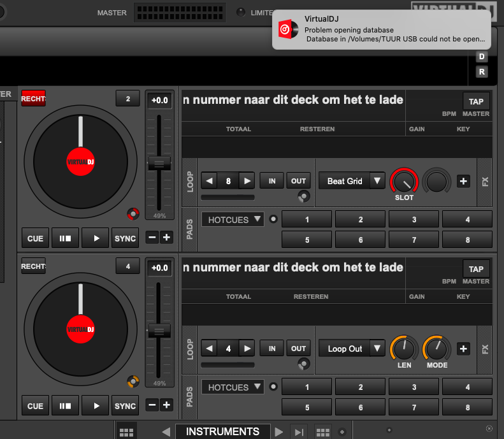Start playback on deck 4
The width and height of the screenshot is (504, 439).
pyautogui.click(x=96, y=406)
